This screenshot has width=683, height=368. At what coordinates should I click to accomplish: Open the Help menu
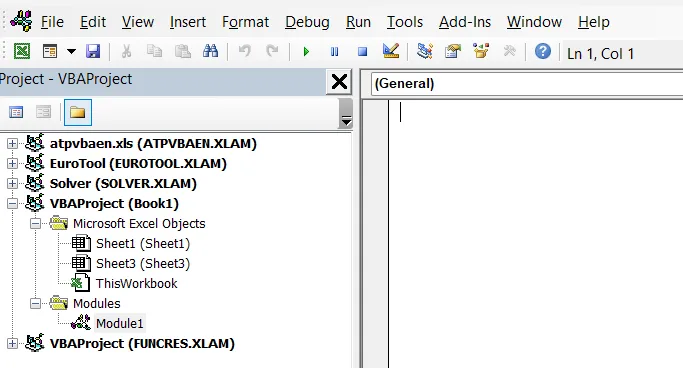point(594,22)
